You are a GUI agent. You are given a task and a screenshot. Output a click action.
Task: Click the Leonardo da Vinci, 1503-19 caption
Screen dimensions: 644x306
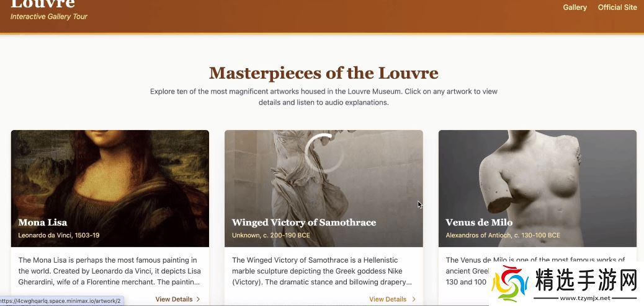[x=59, y=235]
